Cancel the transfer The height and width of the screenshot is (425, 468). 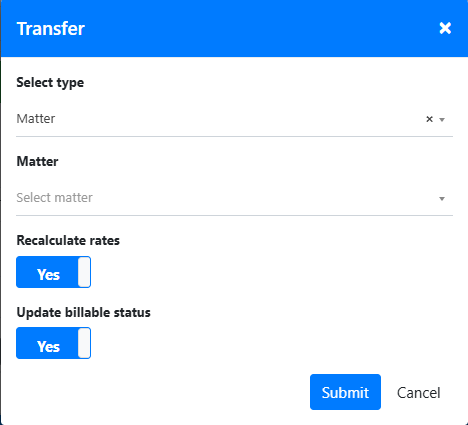(419, 393)
